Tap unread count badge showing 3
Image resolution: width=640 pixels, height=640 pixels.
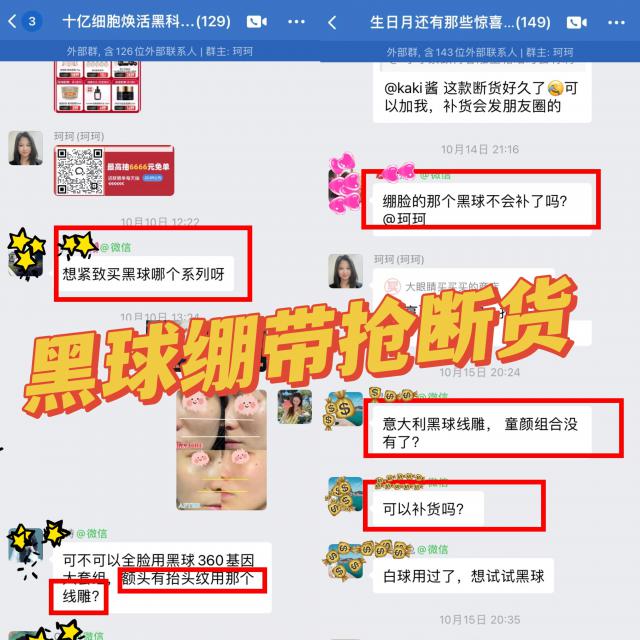coord(32,21)
